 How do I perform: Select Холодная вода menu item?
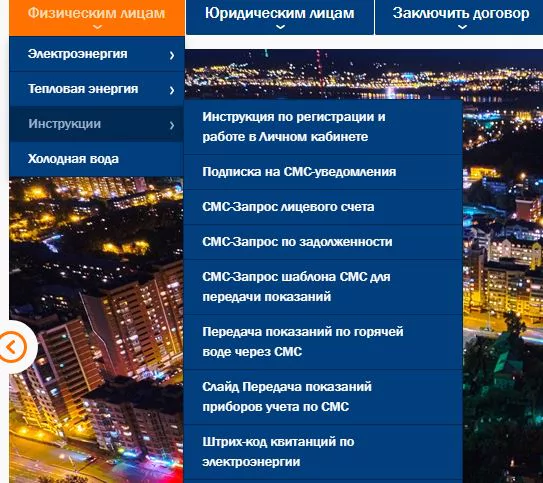click(x=97, y=159)
